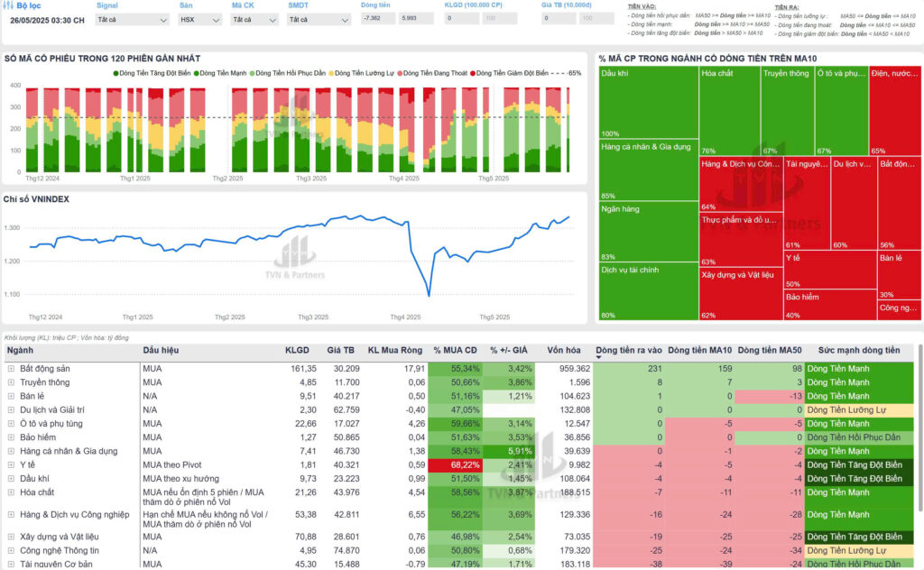This screenshot has width=924, height=570.
Task: Open the Sàn dropdown showing HSX
Action: tap(199, 19)
